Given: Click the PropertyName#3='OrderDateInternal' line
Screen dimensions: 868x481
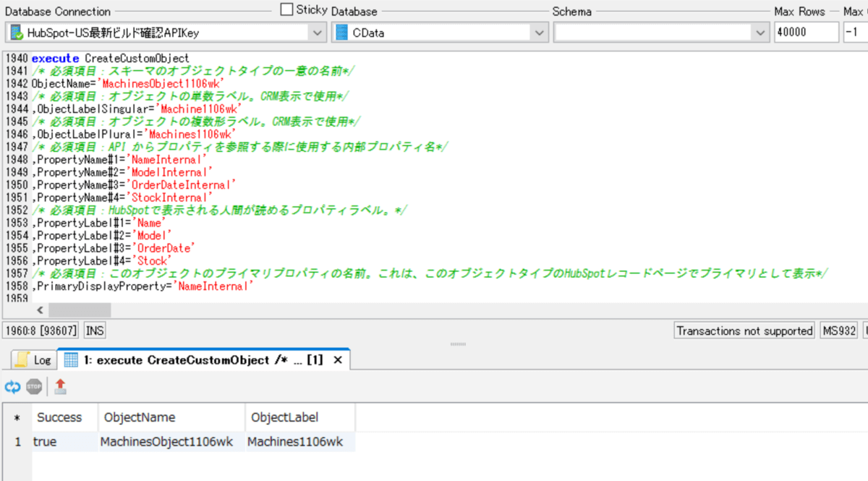Looking at the screenshot, I should click(x=134, y=184).
